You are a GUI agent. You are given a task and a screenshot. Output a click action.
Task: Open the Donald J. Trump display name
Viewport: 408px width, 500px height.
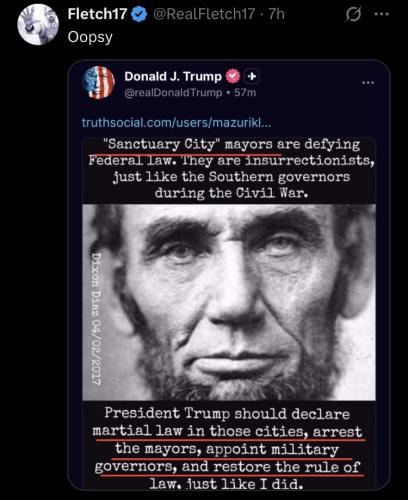pos(173,76)
